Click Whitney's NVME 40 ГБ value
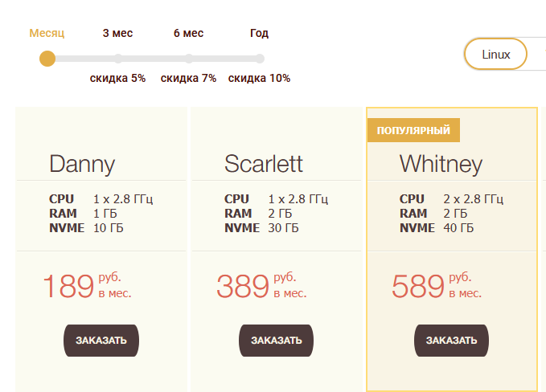The width and height of the screenshot is (546, 392). [x=458, y=228]
